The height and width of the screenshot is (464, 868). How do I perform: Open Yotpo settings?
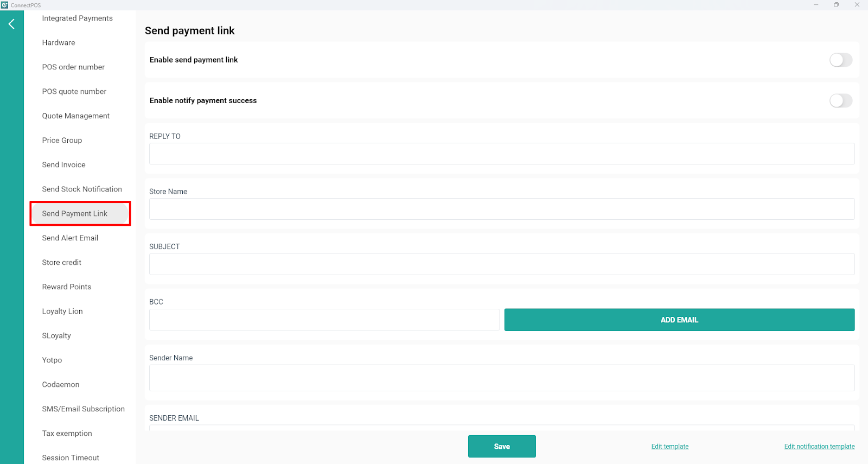click(x=52, y=360)
